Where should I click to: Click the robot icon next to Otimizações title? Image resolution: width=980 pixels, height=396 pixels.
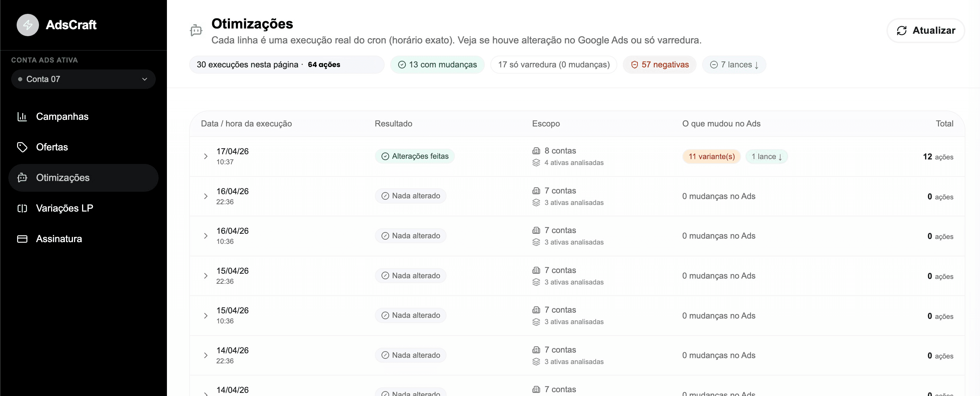click(196, 31)
